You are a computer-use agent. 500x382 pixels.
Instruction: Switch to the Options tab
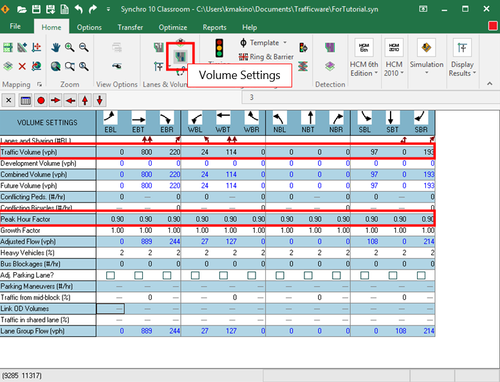pos(89,27)
